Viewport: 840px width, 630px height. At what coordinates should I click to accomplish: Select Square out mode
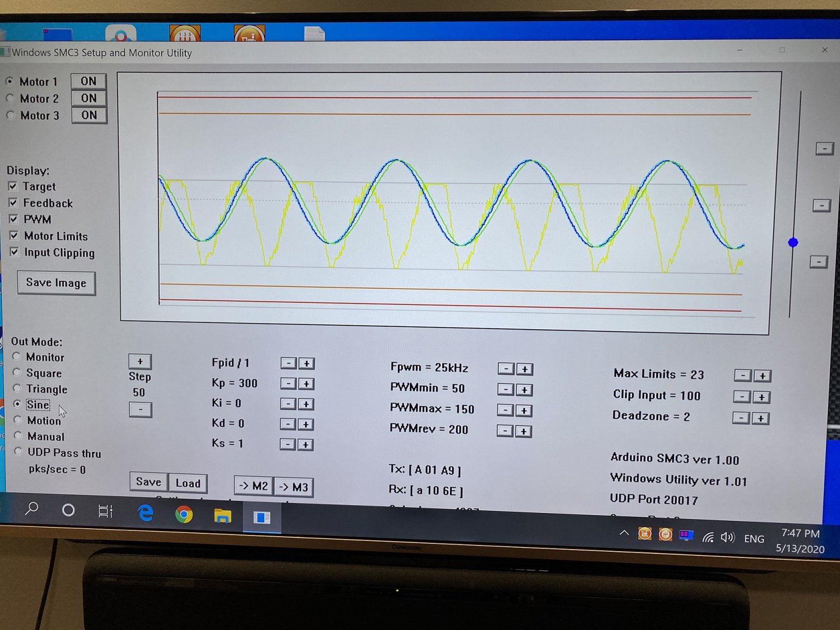point(17,373)
